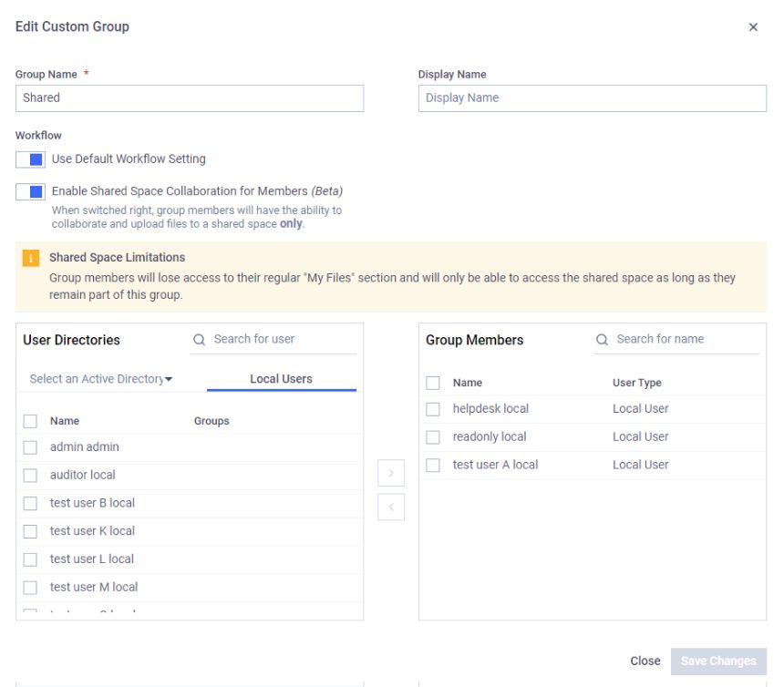Click the Save Changes button
This screenshot has height=687, width=784.
pyautogui.click(x=717, y=661)
